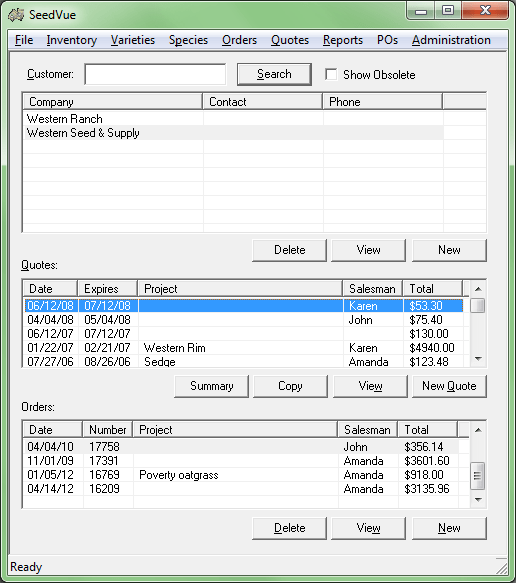The image size is (516, 583).
Task: Select the Sedge quote row
Action: (244, 362)
